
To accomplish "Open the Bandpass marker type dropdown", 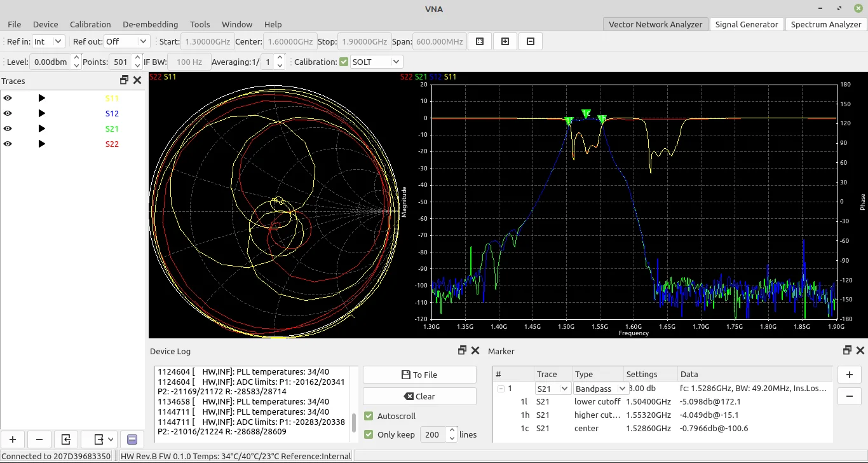I will tap(600, 389).
